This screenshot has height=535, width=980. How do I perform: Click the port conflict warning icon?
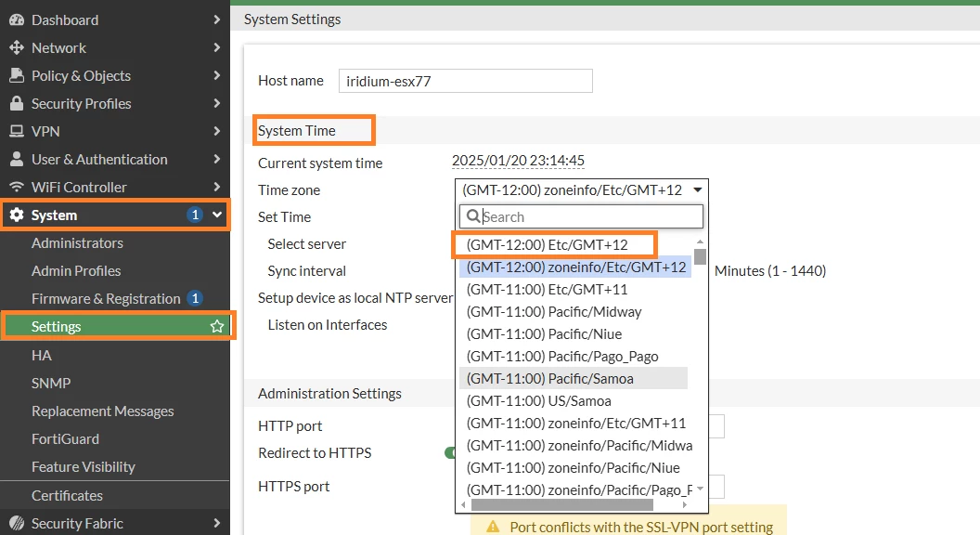pyautogui.click(x=493, y=527)
